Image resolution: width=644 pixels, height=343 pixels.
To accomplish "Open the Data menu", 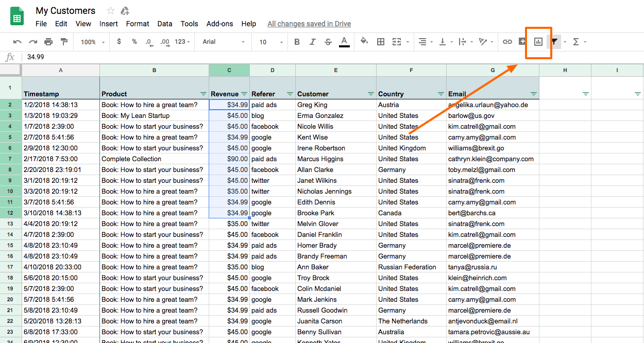I will click(165, 24).
